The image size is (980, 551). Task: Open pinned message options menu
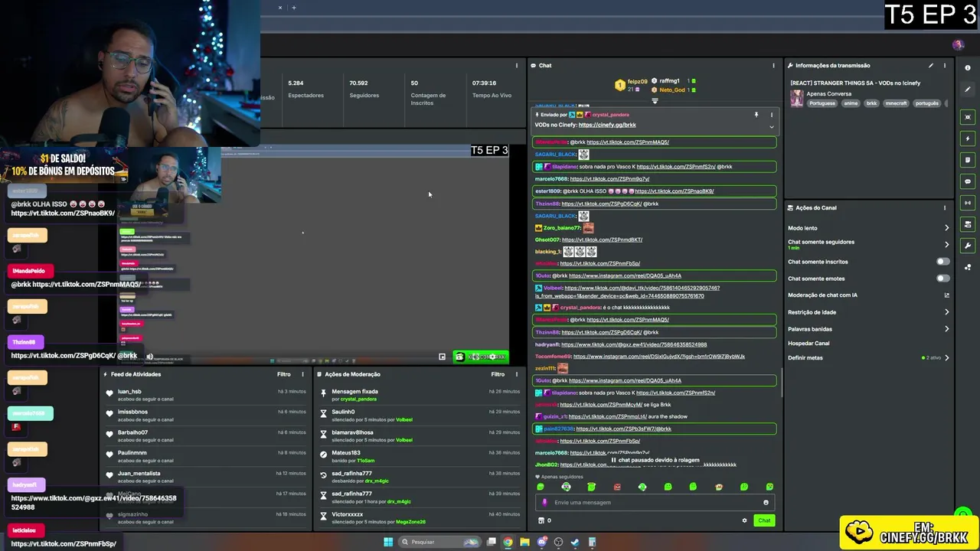771,115
